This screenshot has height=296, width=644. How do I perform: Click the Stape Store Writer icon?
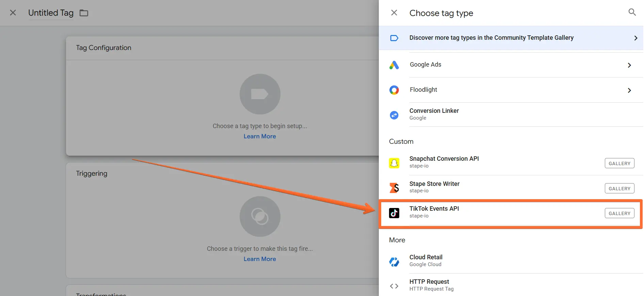[394, 188]
